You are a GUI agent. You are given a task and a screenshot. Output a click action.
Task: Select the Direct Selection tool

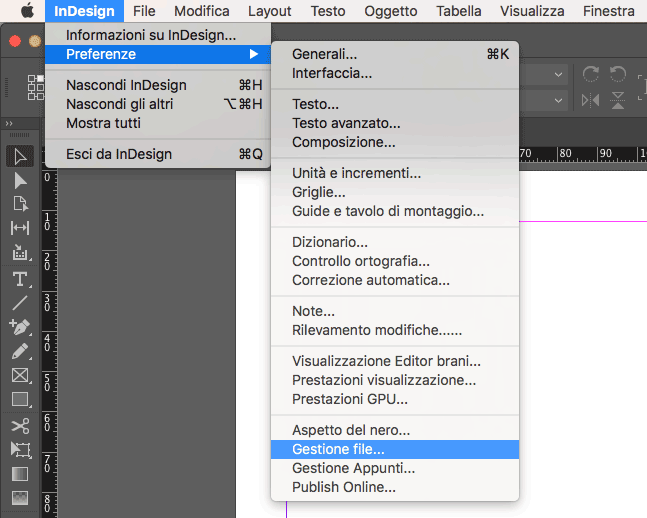[x=20, y=180]
